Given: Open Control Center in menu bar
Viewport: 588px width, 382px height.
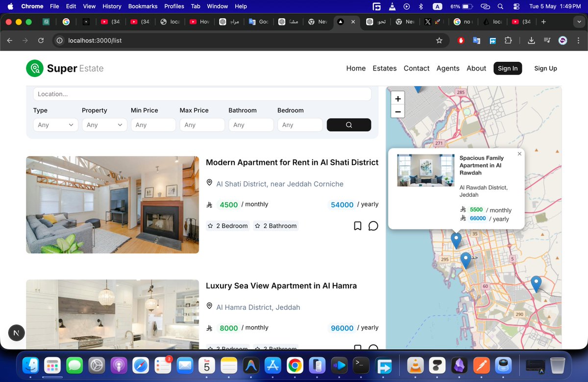Looking at the screenshot, I should click(516, 6).
